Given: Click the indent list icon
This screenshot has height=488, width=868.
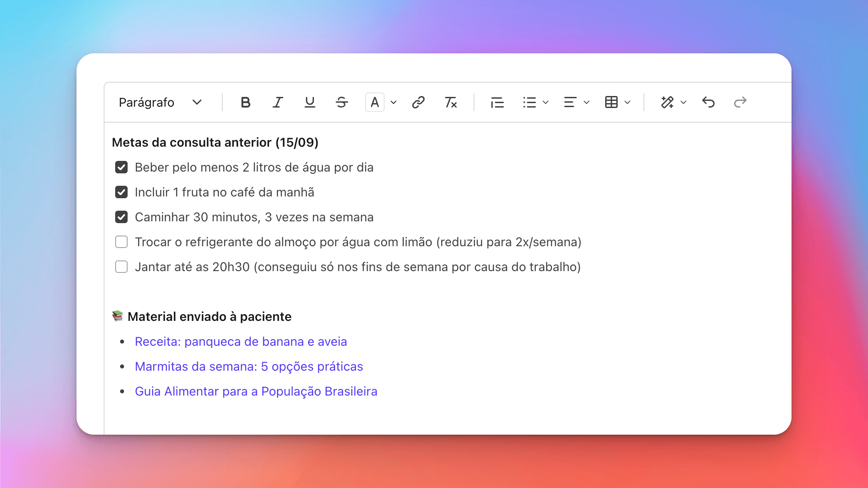Looking at the screenshot, I should coord(497,103).
